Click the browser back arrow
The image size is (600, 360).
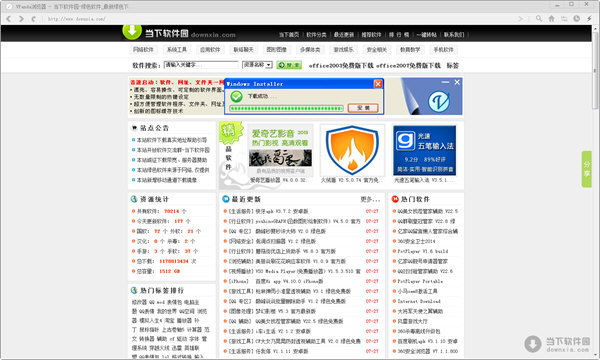9,18
